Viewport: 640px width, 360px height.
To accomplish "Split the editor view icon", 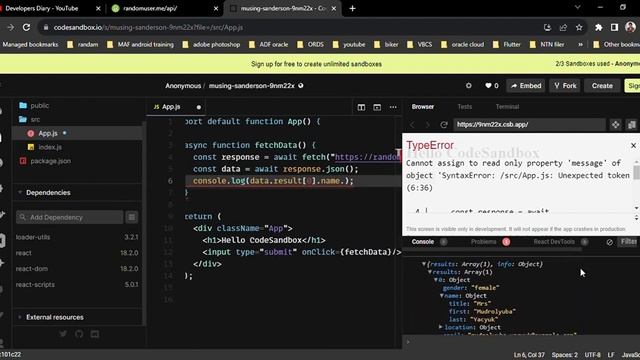I will (361, 107).
